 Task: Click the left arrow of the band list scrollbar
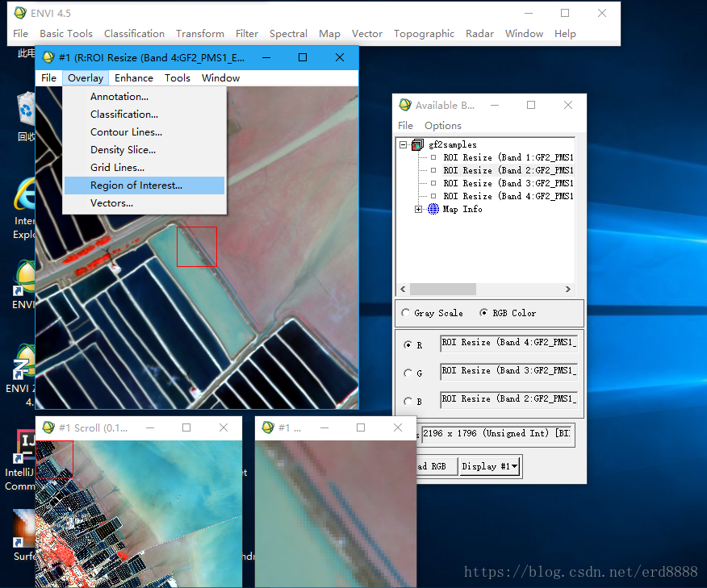[x=403, y=290]
